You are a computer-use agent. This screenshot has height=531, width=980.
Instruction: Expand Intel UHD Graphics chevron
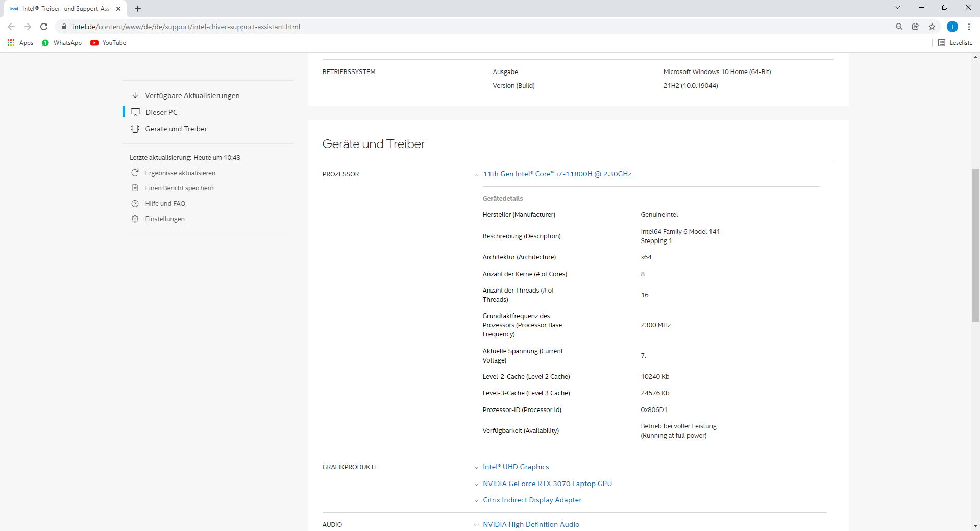(x=476, y=467)
